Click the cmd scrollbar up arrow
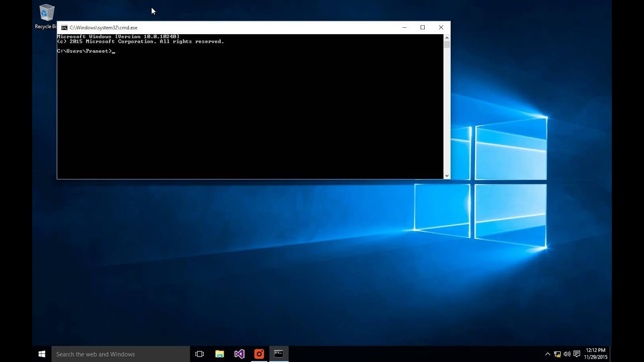Image resolution: width=644 pixels, height=362 pixels. coord(447,38)
